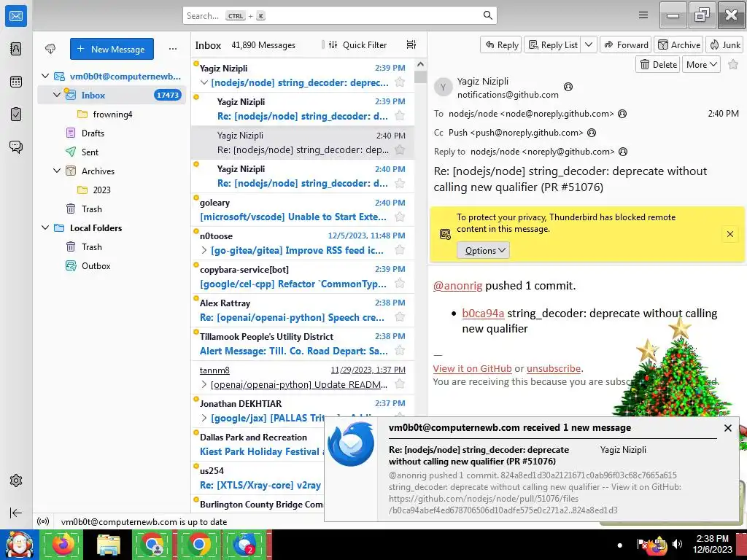Collapse the nodejs string_decoder thread
Screen dimensions: 747x560
pos(204,82)
